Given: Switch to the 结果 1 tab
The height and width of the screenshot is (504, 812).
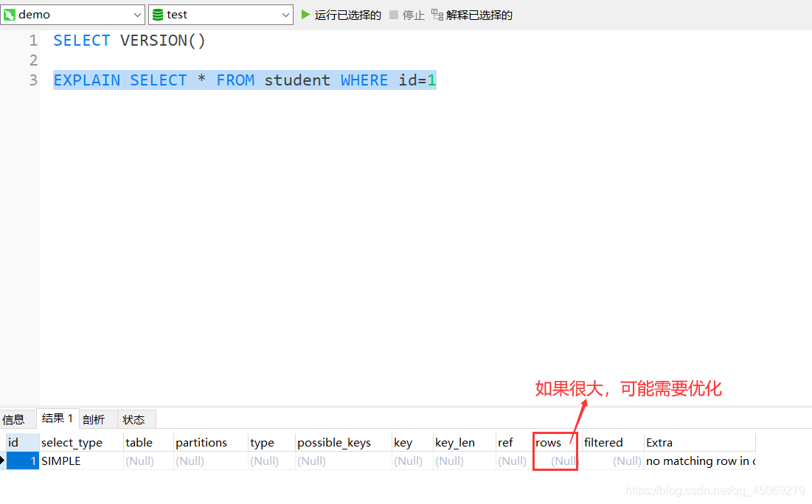Looking at the screenshot, I should coord(58,418).
